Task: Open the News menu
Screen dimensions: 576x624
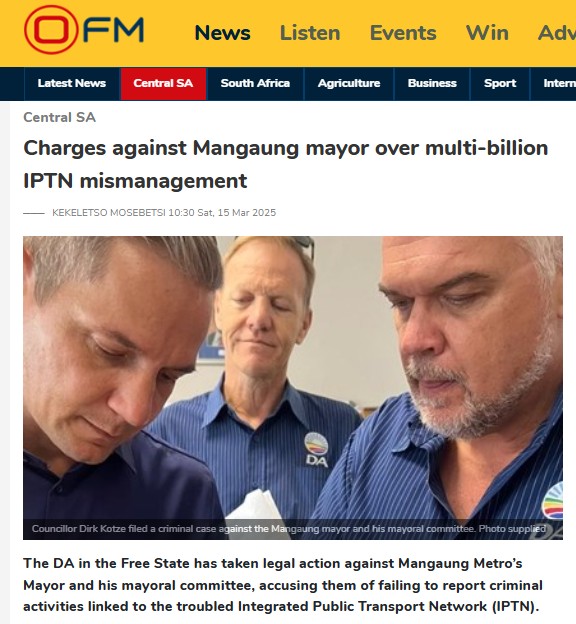Action: [x=223, y=33]
